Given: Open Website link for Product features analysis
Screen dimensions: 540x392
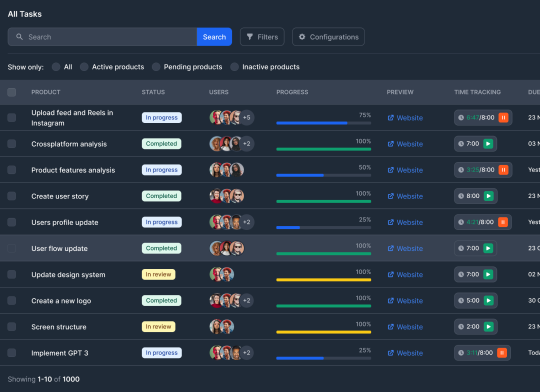Looking at the screenshot, I should (x=405, y=170).
